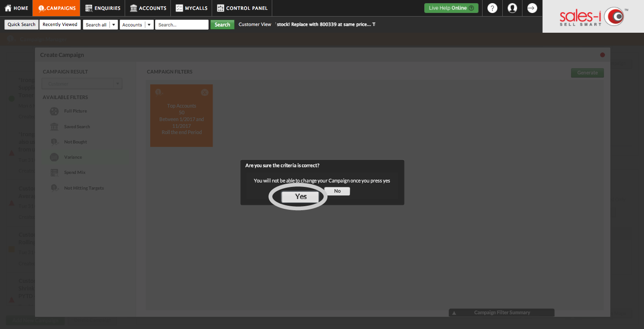
Task: Click the Live Help Online button
Action: [451, 8]
